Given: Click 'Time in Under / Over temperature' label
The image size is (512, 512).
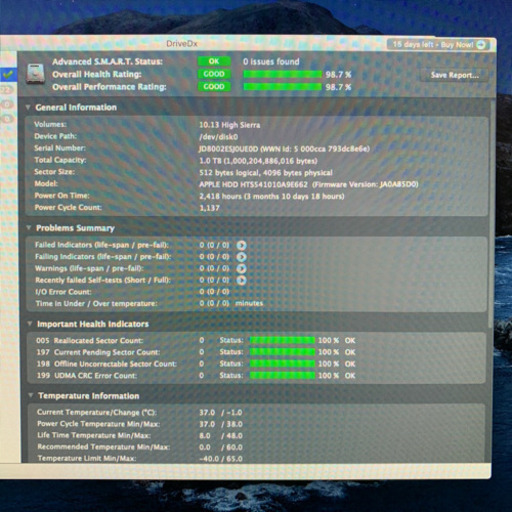Looking at the screenshot, I should point(96,304).
